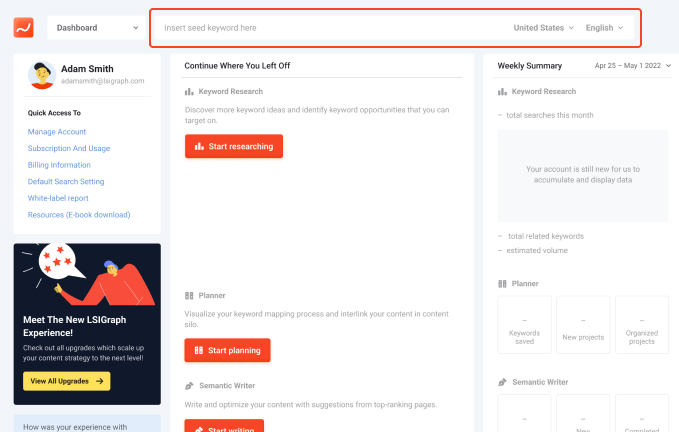
Task: Open the English language dropdown
Action: (604, 28)
